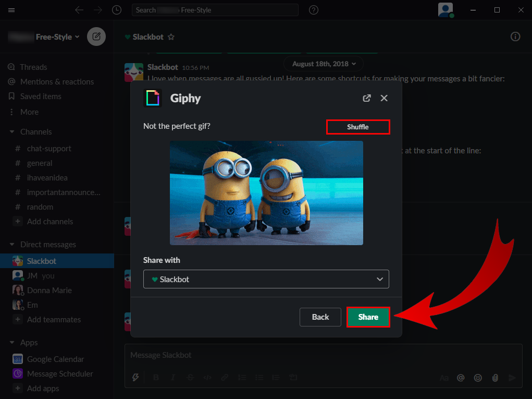The width and height of the screenshot is (532, 399).
Task: Open user profile avatar
Action: tap(446, 10)
